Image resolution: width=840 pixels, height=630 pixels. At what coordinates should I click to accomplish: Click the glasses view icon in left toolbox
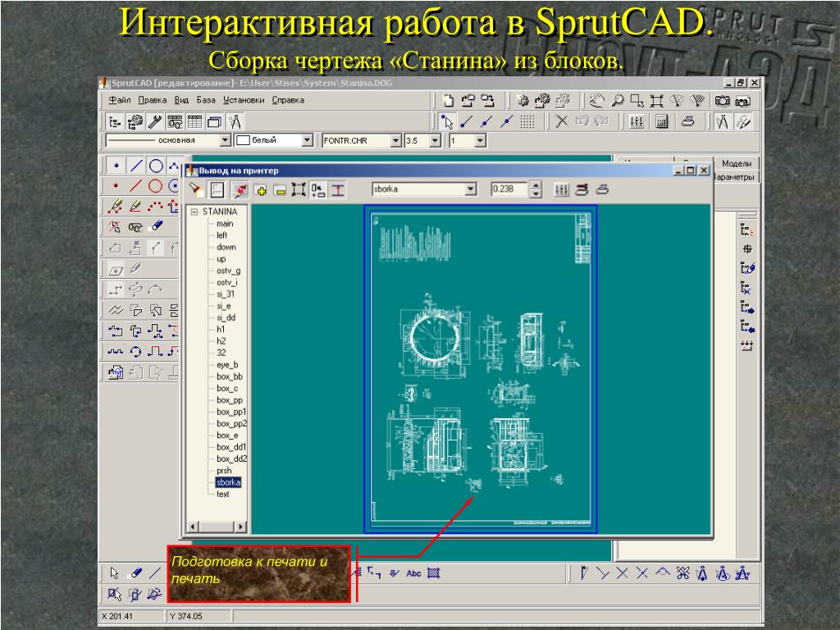135,227
